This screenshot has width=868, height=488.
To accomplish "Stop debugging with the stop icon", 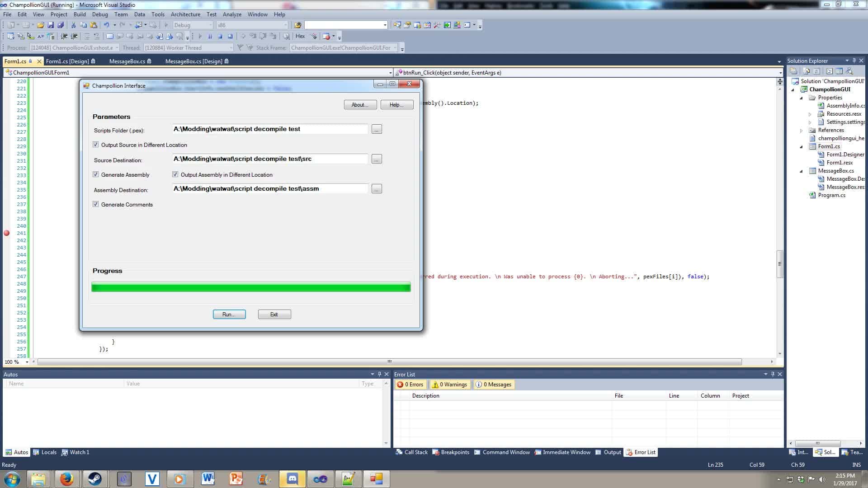I will pyautogui.click(x=220, y=36).
